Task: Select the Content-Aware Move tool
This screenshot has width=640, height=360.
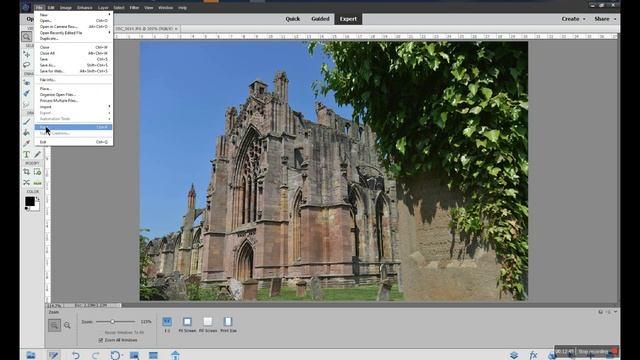Action: [x=27, y=182]
